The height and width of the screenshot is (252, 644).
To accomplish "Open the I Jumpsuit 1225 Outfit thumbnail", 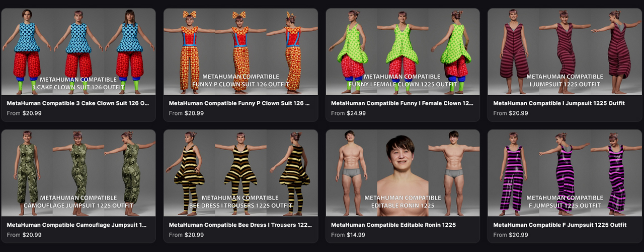I will tap(565, 52).
